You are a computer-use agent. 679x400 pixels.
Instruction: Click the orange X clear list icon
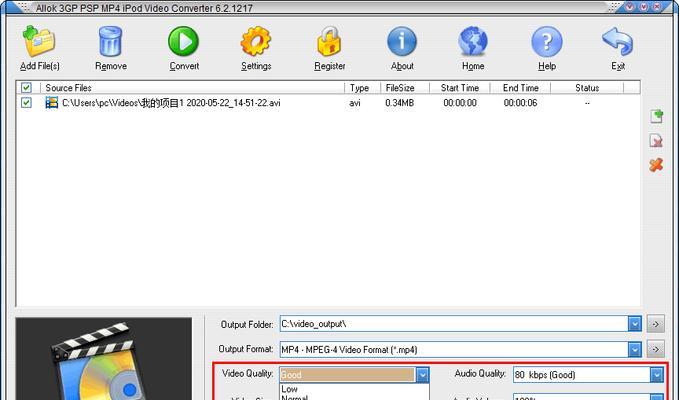[656, 165]
